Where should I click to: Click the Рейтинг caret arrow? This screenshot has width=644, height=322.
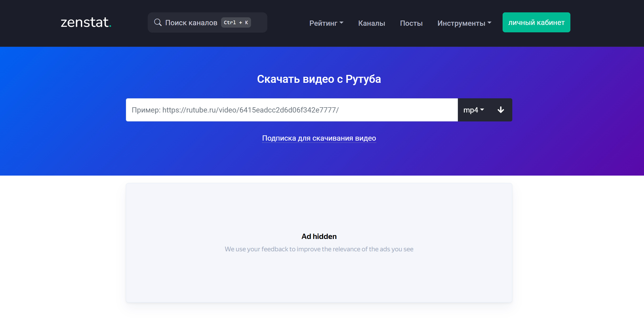coord(341,23)
